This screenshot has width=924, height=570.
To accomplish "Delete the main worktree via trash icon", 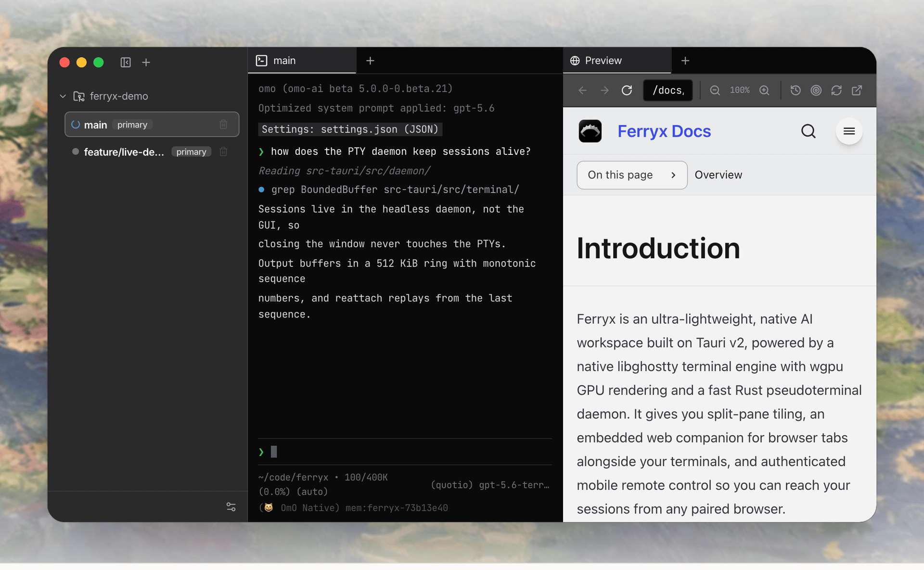I will coord(223,125).
